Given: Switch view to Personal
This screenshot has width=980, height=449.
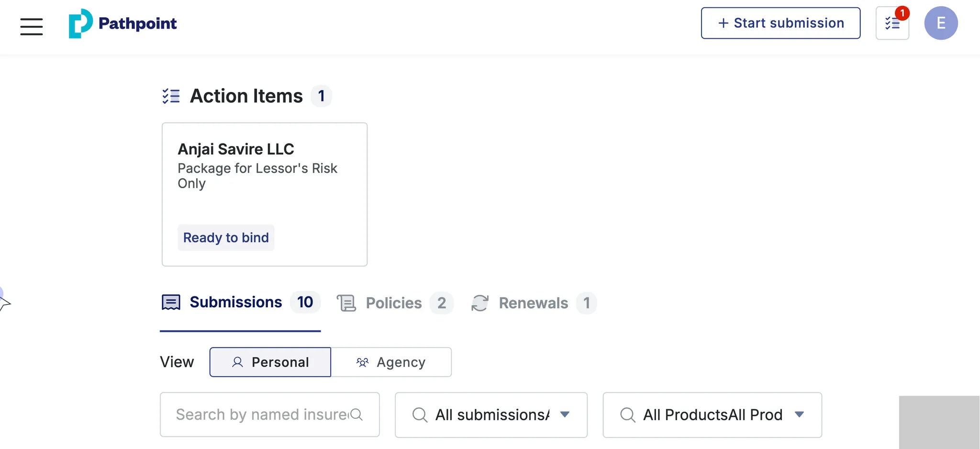Looking at the screenshot, I should [x=270, y=362].
